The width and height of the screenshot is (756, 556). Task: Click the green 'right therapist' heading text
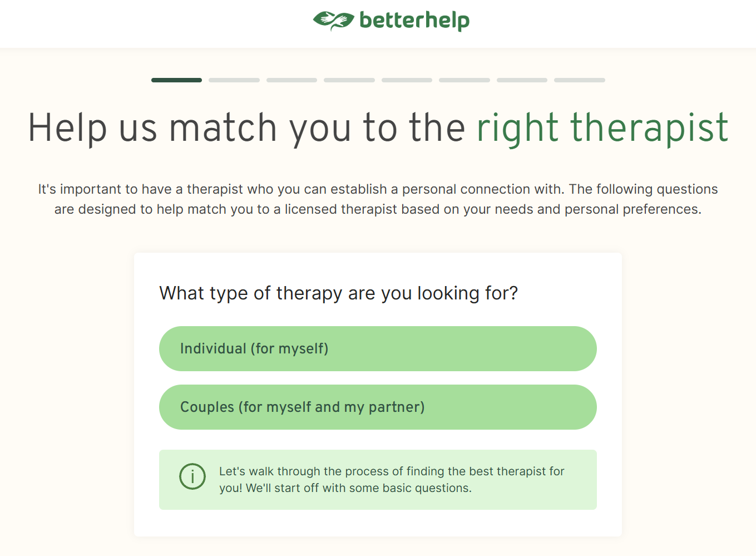coord(602,127)
